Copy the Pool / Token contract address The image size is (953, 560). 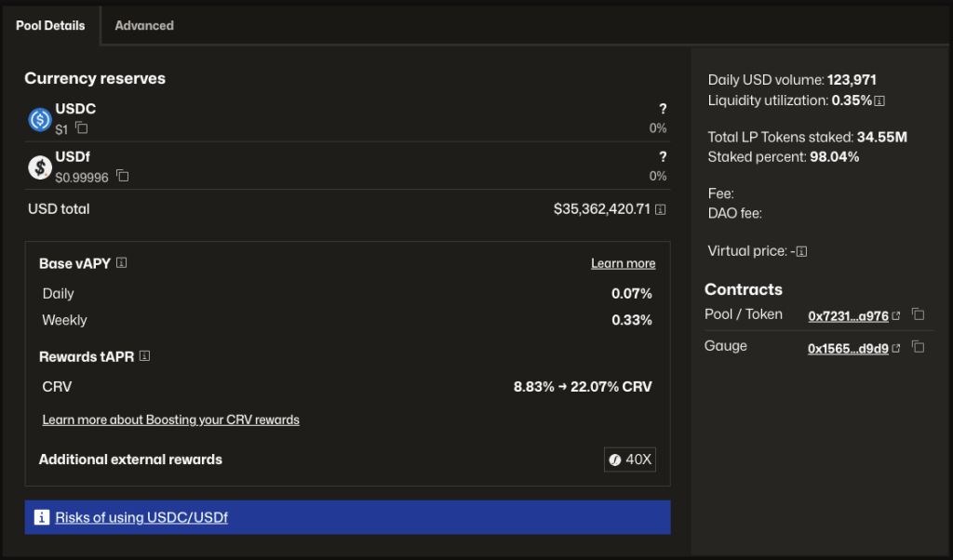[x=918, y=315]
